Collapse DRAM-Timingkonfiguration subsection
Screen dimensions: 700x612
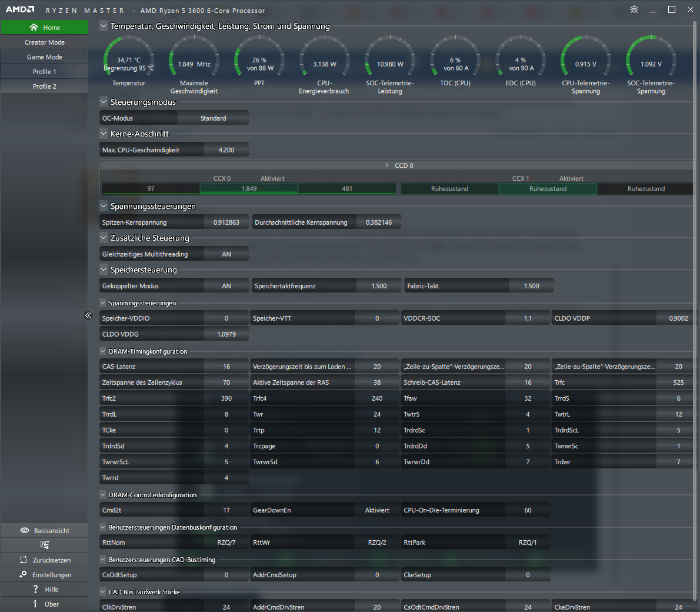point(103,351)
